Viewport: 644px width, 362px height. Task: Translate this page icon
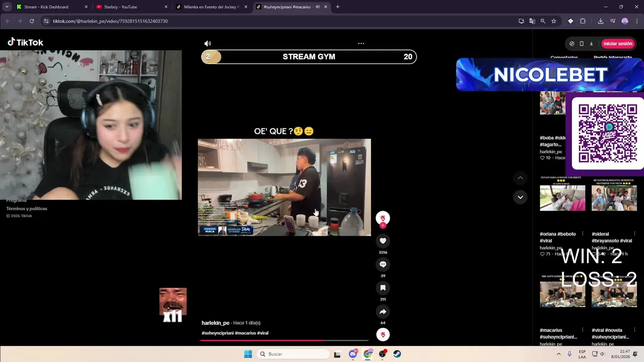(532, 21)
